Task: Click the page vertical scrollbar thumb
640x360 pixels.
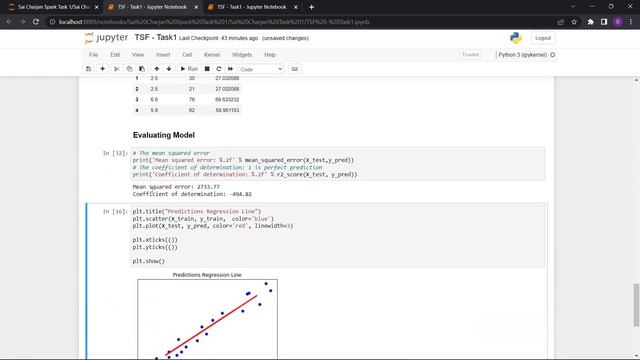Action: click(636, 305)
